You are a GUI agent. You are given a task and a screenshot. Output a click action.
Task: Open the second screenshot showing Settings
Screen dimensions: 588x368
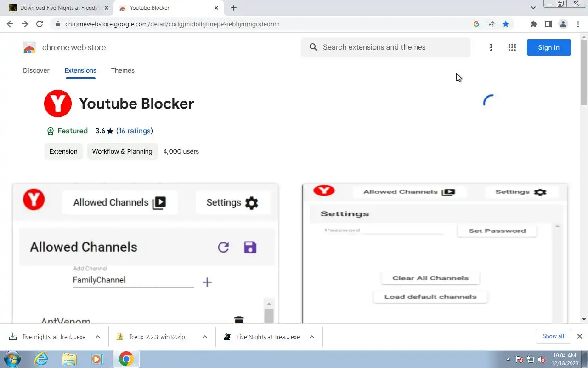pyautogui.click(x=435, y=253)
